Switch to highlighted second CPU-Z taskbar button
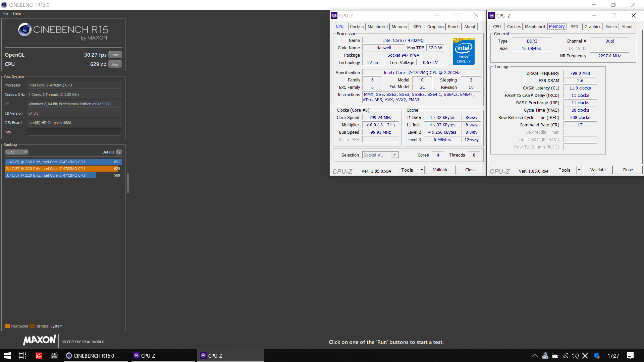644x362 pixels. coord(230,356)
